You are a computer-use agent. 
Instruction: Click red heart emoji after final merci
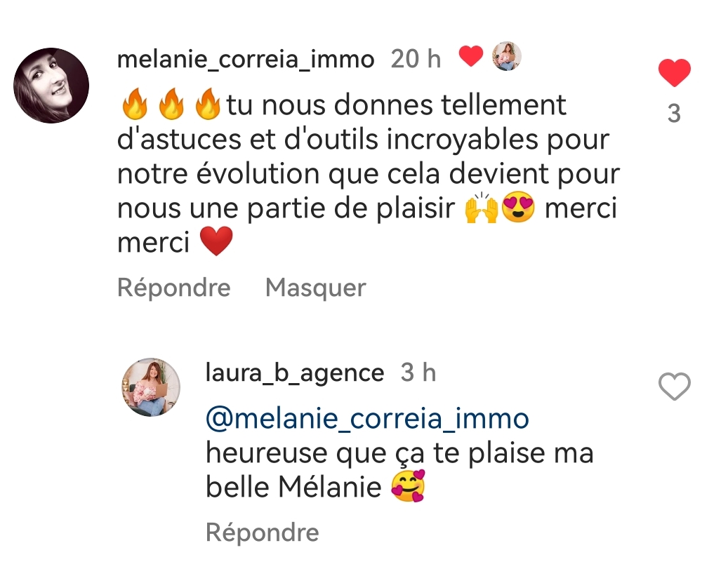[216, 243]
